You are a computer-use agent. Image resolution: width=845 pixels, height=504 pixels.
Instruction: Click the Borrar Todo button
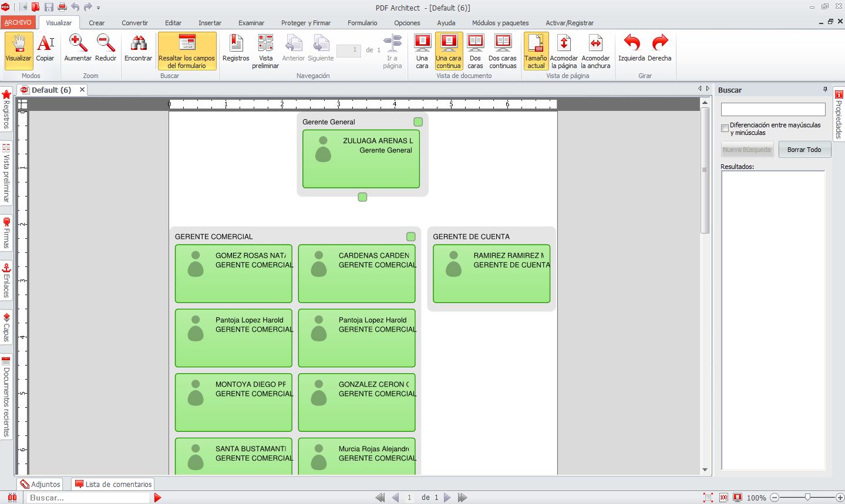click(804, 150)
